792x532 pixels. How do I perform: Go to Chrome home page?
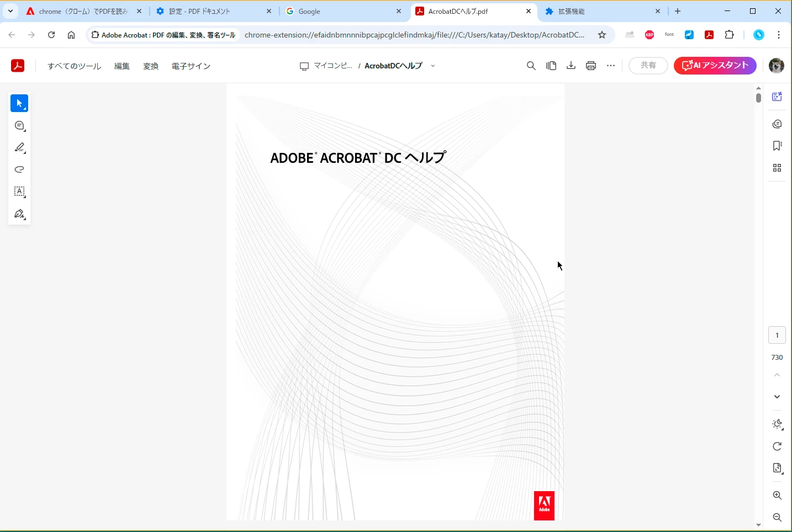71,35
